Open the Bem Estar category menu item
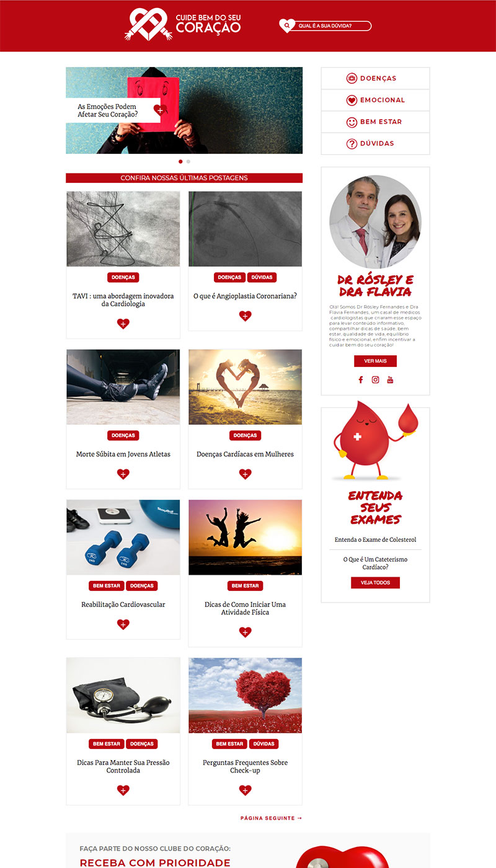 pos(375,122)
